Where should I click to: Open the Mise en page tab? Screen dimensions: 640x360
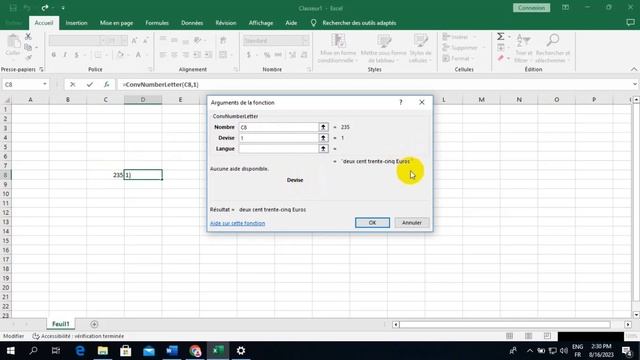(x=116, y=23)
